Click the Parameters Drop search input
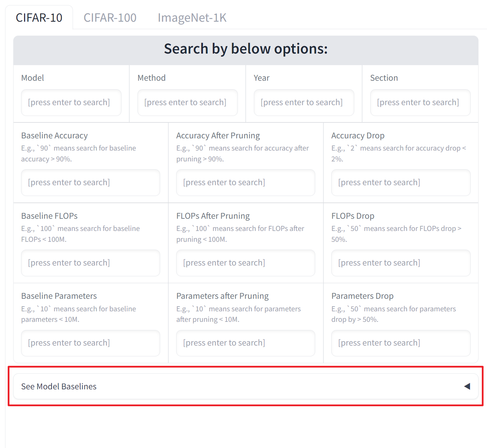Viewport: 487px width, 448px height. pos(401,343)
